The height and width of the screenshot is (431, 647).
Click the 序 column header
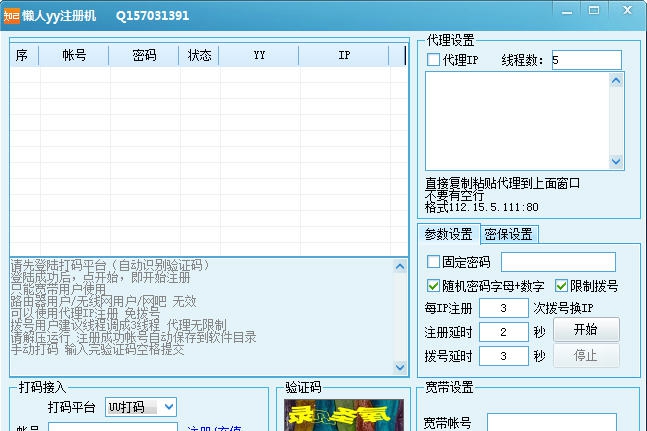(x=24, y=55)
